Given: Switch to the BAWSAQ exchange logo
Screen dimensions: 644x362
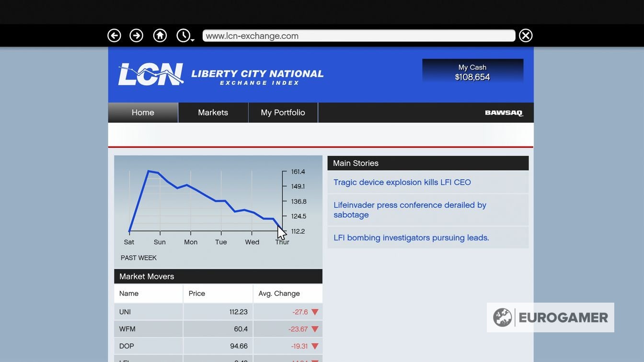Looking at the screenshot, I should pyautogui.click(x=504, y=113).
